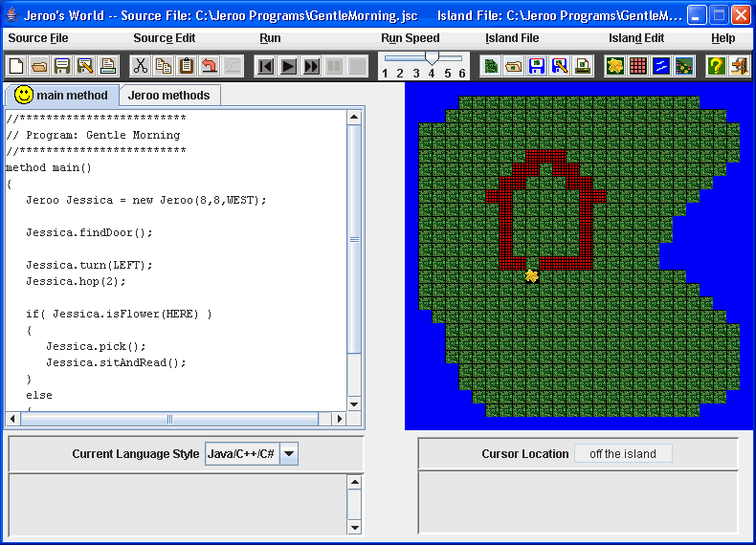Run stepwise with fast-forward button
The height and width of the screenshot is (545, 756).
(311, 66)
